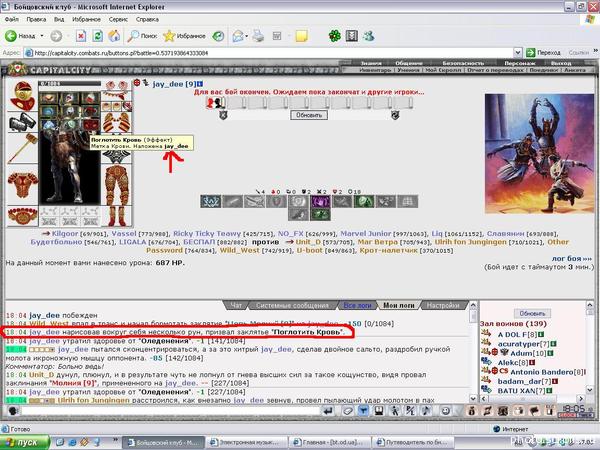Open the Unit_D fighter name link
Image resolution: width=600 pixels, height=450 pixels.
click(x=309, y=242)
